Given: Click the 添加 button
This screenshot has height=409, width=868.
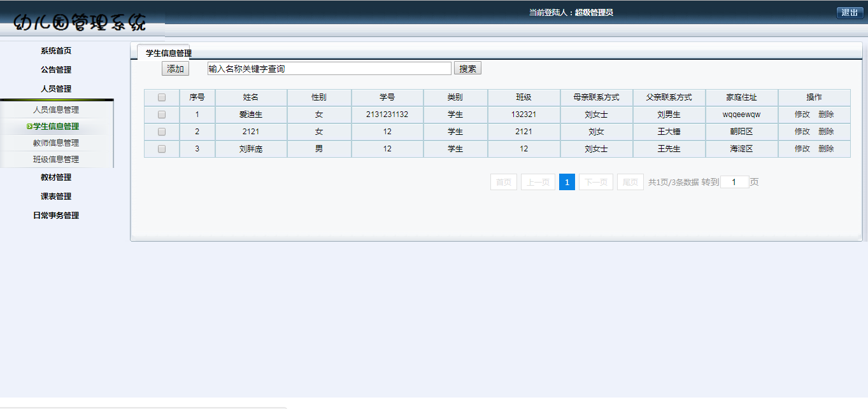Looking at the screenshot, I should [175, 69].
